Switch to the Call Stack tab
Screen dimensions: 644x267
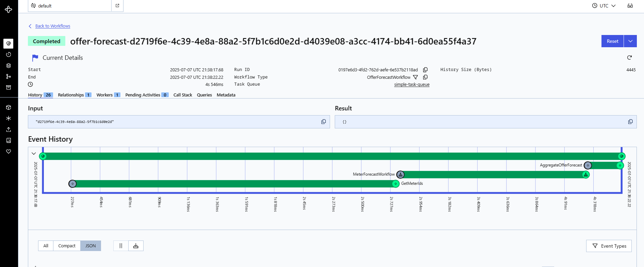[183, 95]
